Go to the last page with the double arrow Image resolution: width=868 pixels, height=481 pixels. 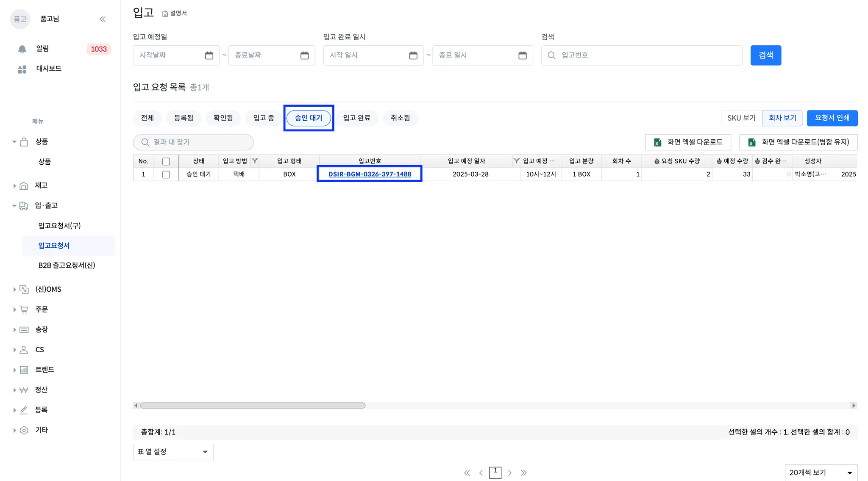coord(524,473)
